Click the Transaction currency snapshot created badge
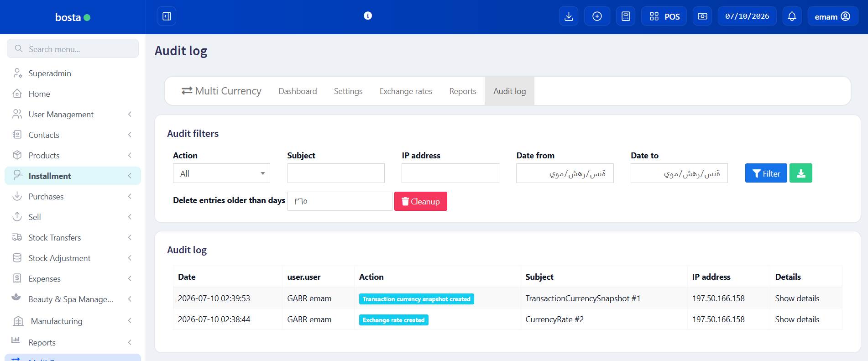Viewport: 868px width, 361px height. 416,299
